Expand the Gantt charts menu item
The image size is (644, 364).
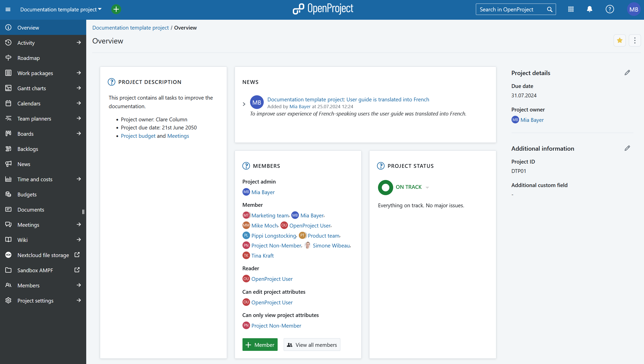(x=79, y=88)
